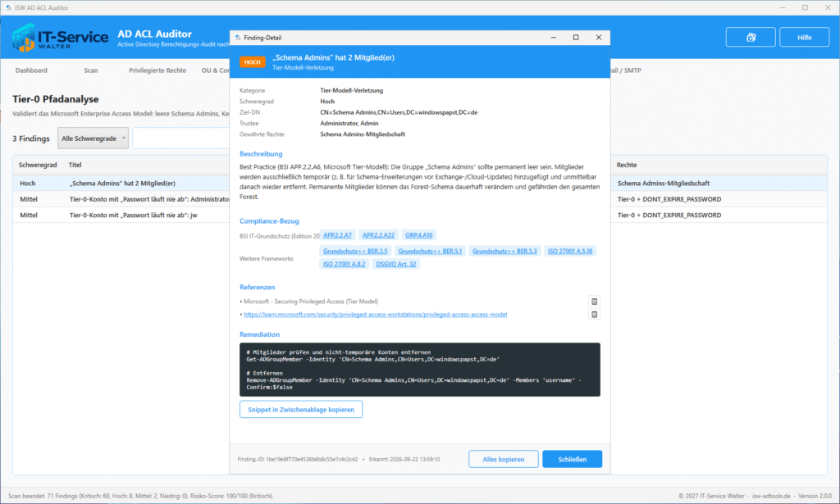Click the theme toggle icon button next to Hilfe
Image resolution: width=840 pixels, height=504 pixels.
pos(751,38)
